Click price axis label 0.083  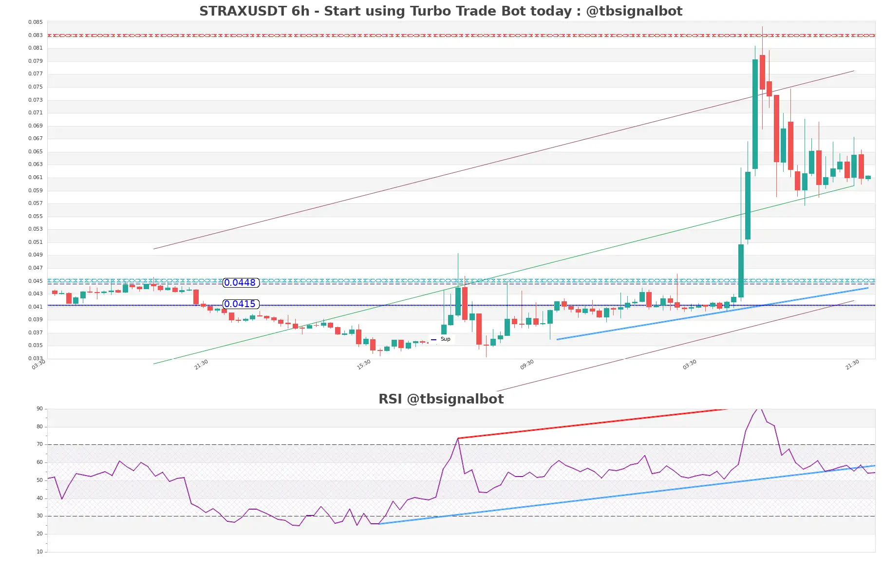click(35, 36)
